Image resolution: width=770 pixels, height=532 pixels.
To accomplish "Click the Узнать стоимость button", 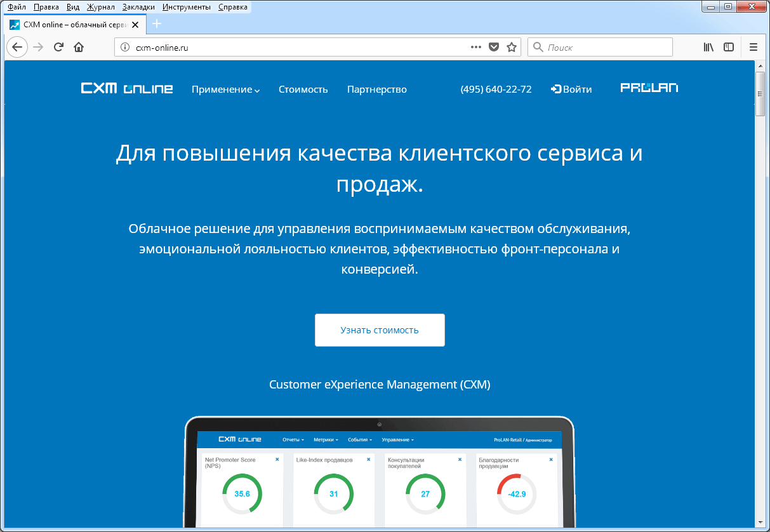I will pyautogui.click(x=380, y=330).
